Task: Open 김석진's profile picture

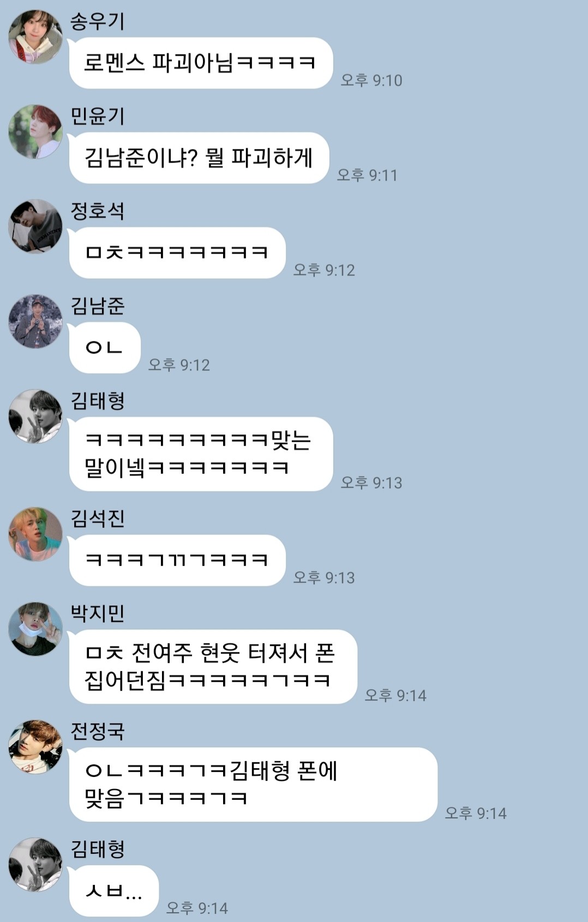Action: point(35,534)
